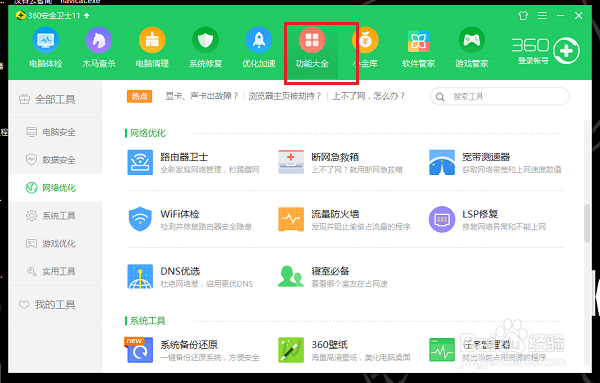Select 网络优化 category in sidebar
Image resolution: width=600 pixels, height=383 pixels.
coord(55,188)
